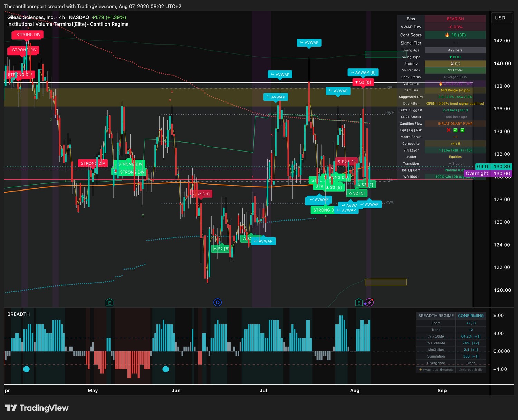
Task: Click the Mid Range (+5pp) cell
Action: click(x=455, y=90)
